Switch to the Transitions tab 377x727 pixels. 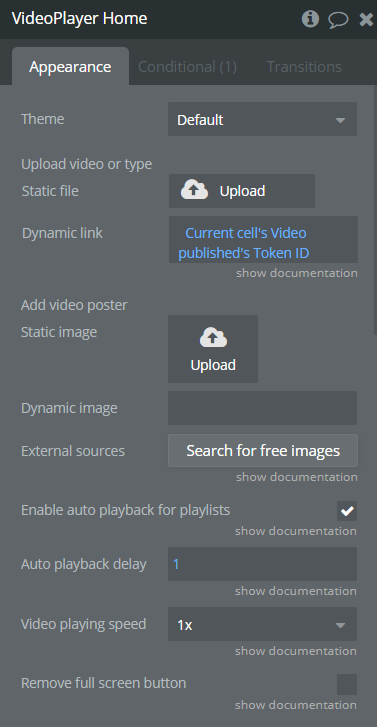click(304, 67)
